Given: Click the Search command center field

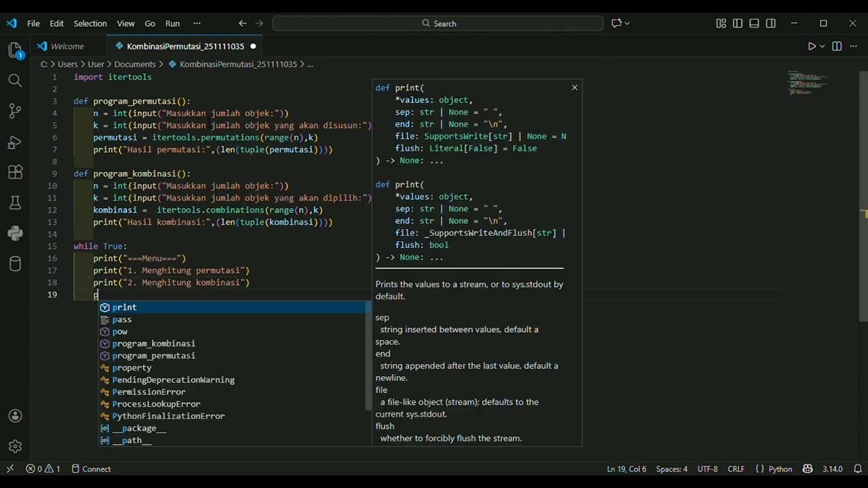Looking at the screenshot, I should coord(438,23).
